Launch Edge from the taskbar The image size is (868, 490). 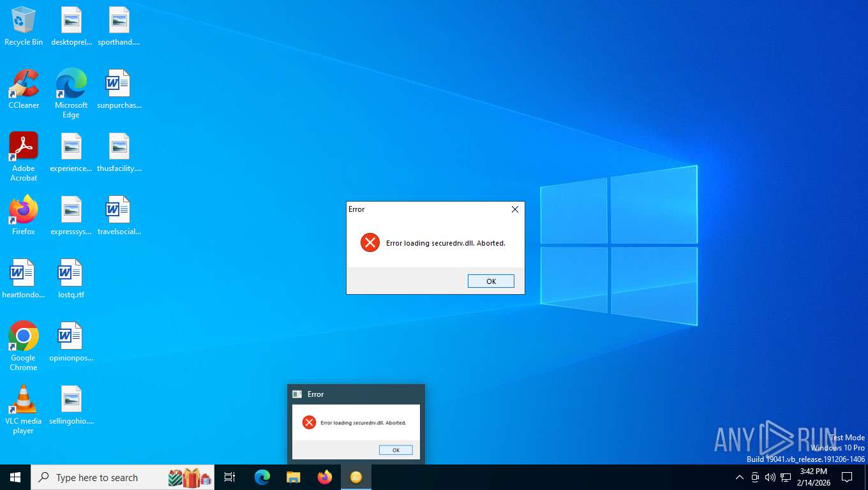[262, 477]
